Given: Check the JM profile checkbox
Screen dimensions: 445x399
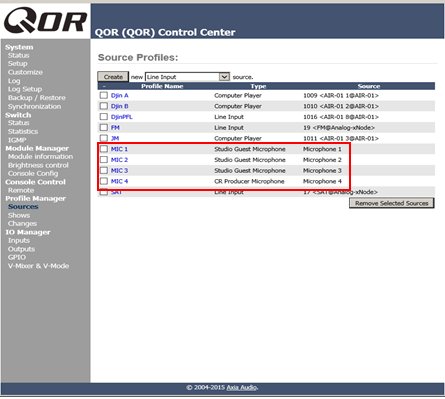Looking at the screenshot, I should [x=104, y=138].
